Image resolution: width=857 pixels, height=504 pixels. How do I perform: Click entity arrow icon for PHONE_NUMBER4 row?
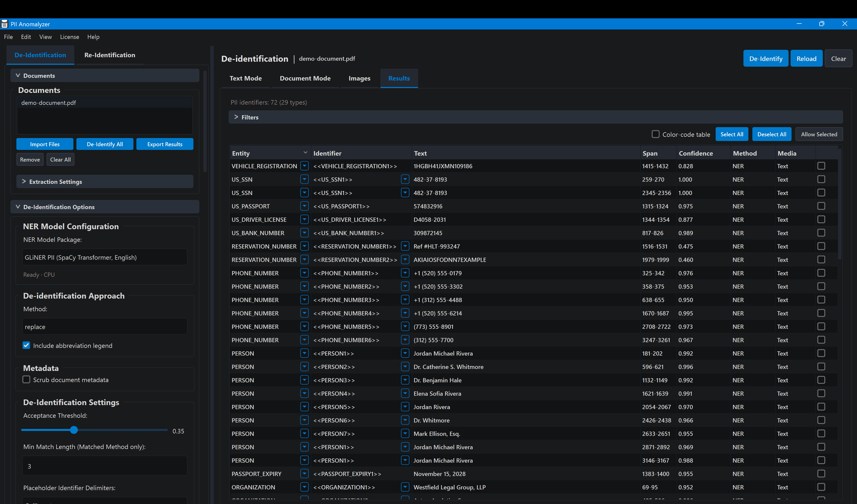point(304,313)
